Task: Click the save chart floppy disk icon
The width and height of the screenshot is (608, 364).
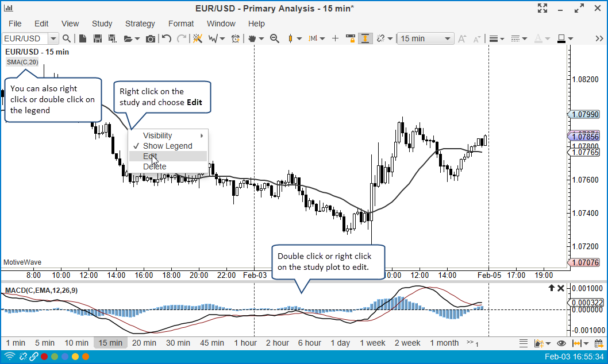Action: [x=97, y=38]
